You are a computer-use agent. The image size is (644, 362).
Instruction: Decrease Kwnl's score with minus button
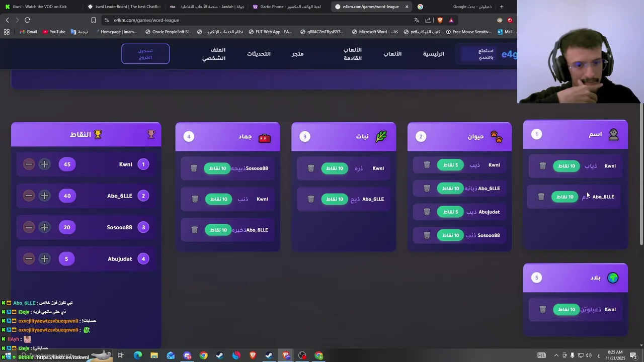pos(29,164)
